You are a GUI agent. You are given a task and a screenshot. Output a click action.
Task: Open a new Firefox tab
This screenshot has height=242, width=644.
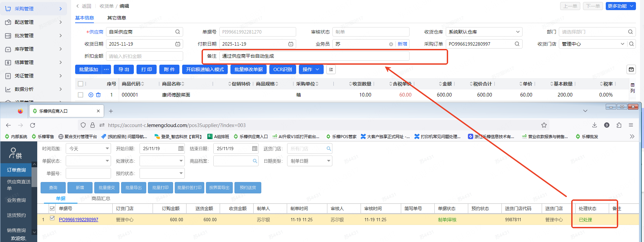tap(111, 111)
